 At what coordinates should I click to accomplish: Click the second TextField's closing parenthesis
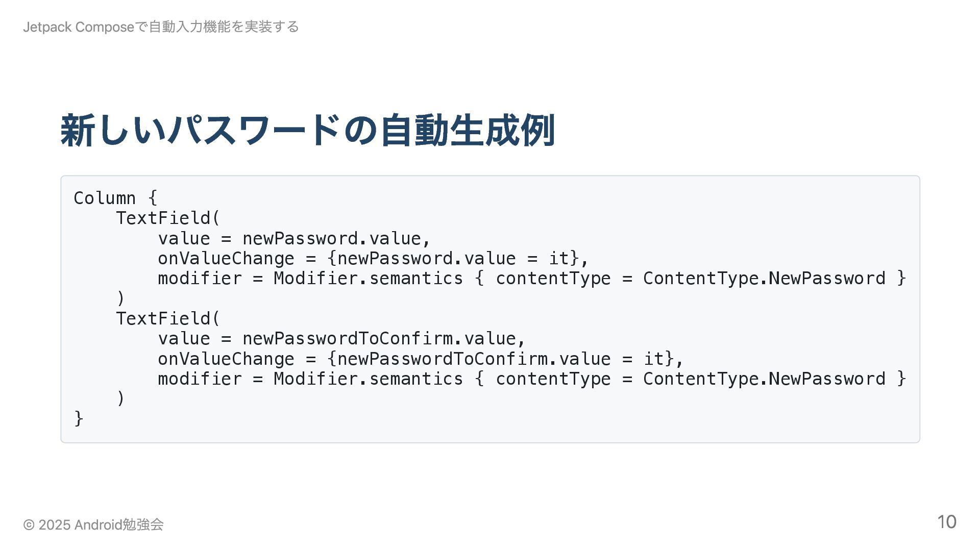(x=120, y=398)
